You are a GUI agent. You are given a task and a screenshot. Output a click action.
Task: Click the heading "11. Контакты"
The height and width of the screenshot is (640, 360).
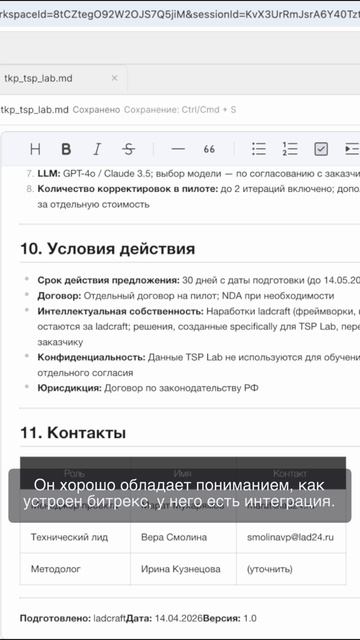[73, 433]
